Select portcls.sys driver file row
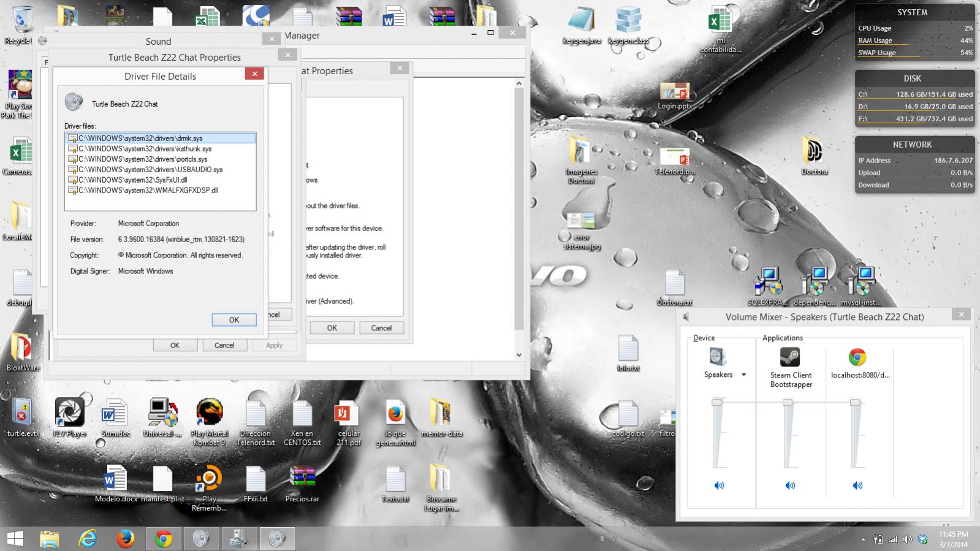Viewport: 980px width, 551px height. (x=161, y=159)
